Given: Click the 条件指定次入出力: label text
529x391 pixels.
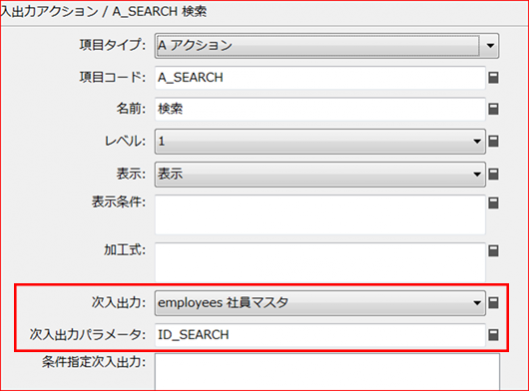Looking at the screenshot, I should pos(94,362).
